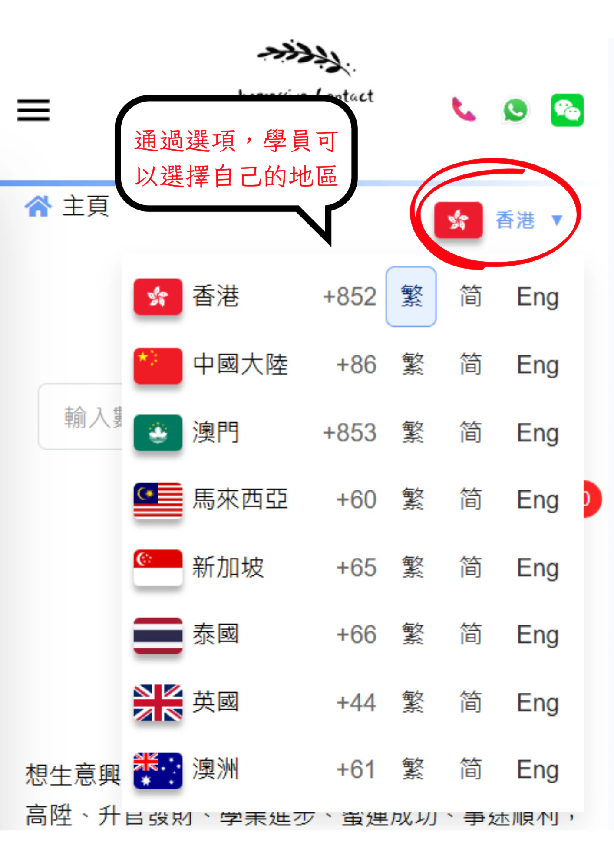Collapse the 香港 region dropdown arrow

(x=557, y=220)
